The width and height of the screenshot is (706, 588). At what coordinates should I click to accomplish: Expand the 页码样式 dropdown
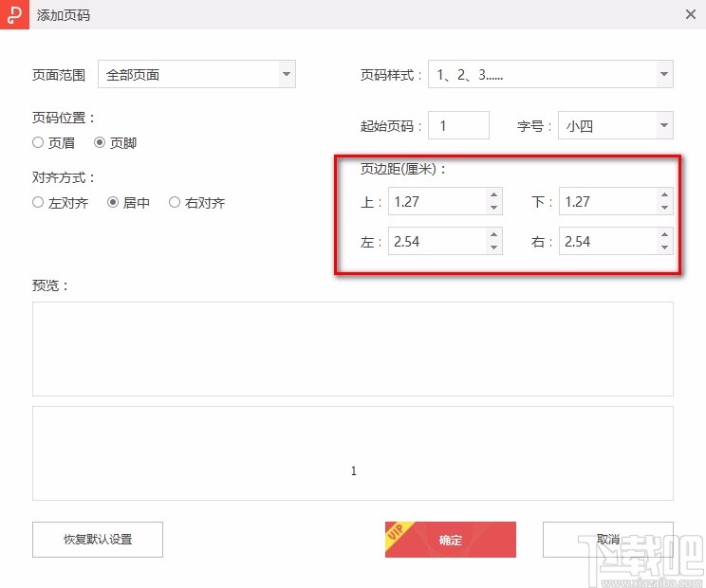550,74
